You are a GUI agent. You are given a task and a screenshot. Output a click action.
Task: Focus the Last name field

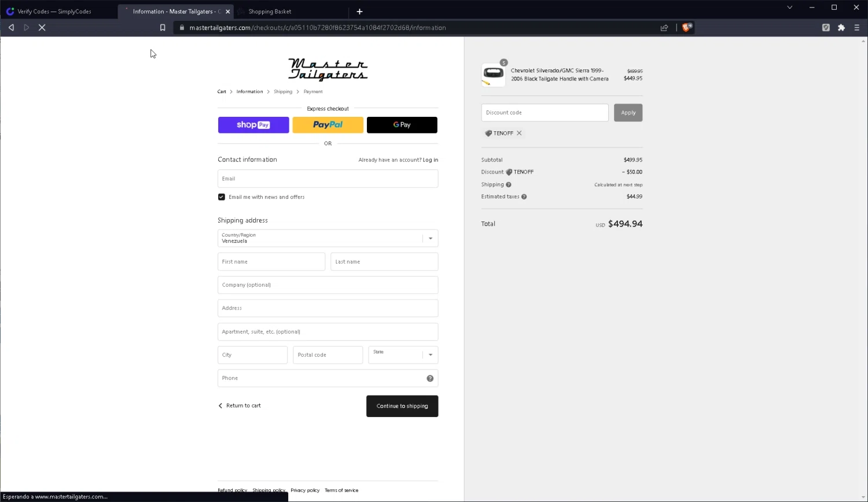point(384,261)
